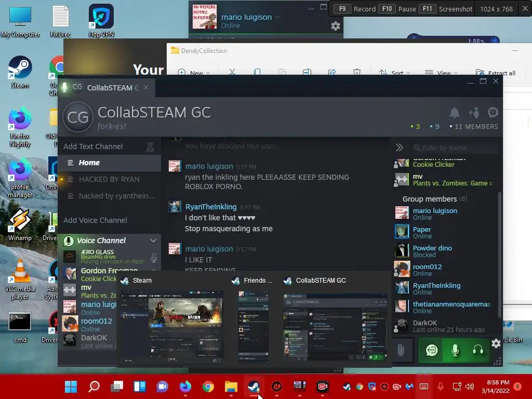Select CollabSTEAM GC window preview thumbnail

(335, 326)
